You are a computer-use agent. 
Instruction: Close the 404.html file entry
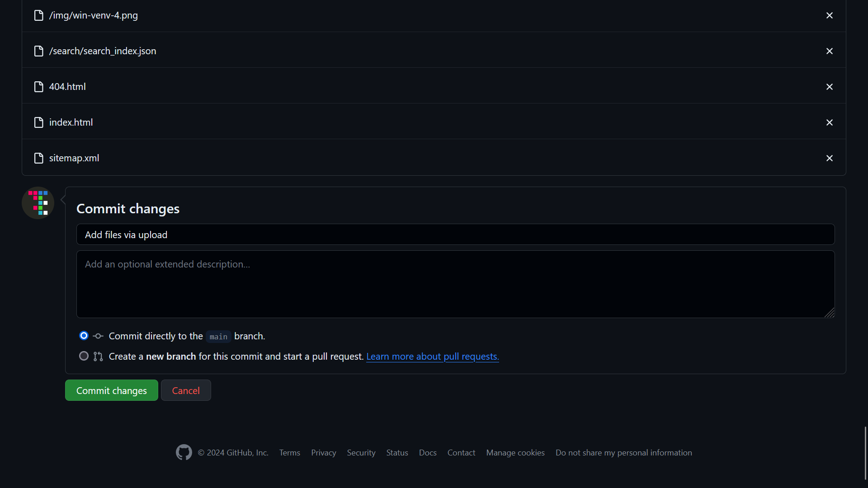point(829,86)
